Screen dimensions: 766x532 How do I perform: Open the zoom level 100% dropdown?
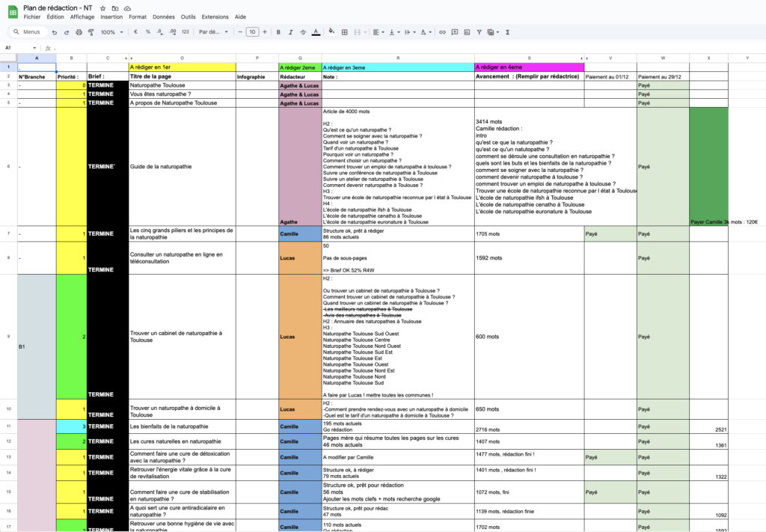click(111, 32)
